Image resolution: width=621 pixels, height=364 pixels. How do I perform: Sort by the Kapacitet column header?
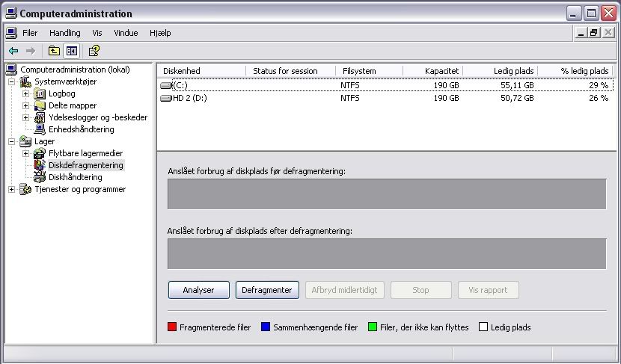click(x=433, y=71)
